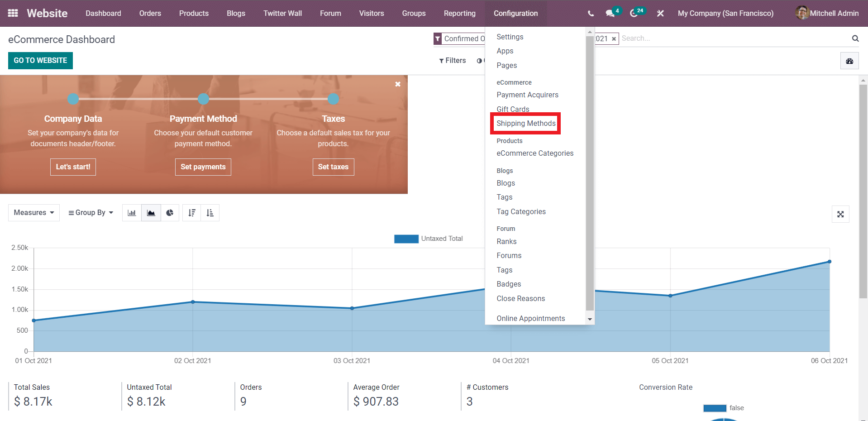Select Shipping Methods from the Configuration menu
This screenshot has width=868, height=421.
click(526, 123)
